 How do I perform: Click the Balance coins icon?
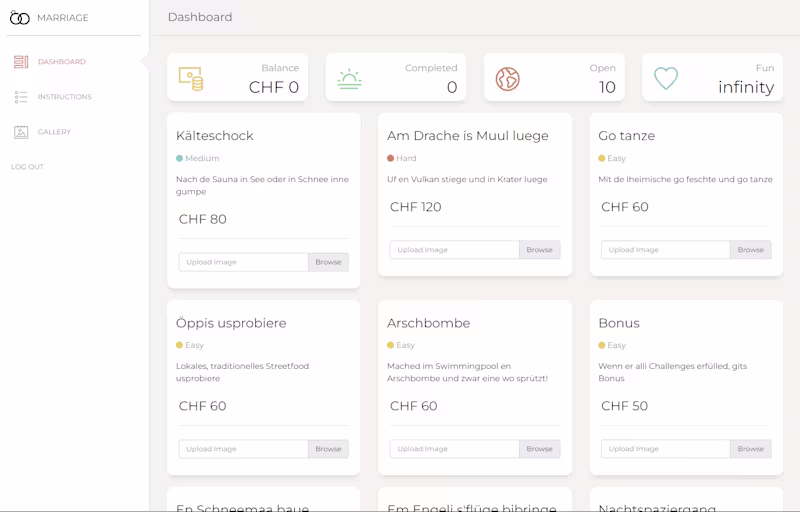tap(190, 78)
